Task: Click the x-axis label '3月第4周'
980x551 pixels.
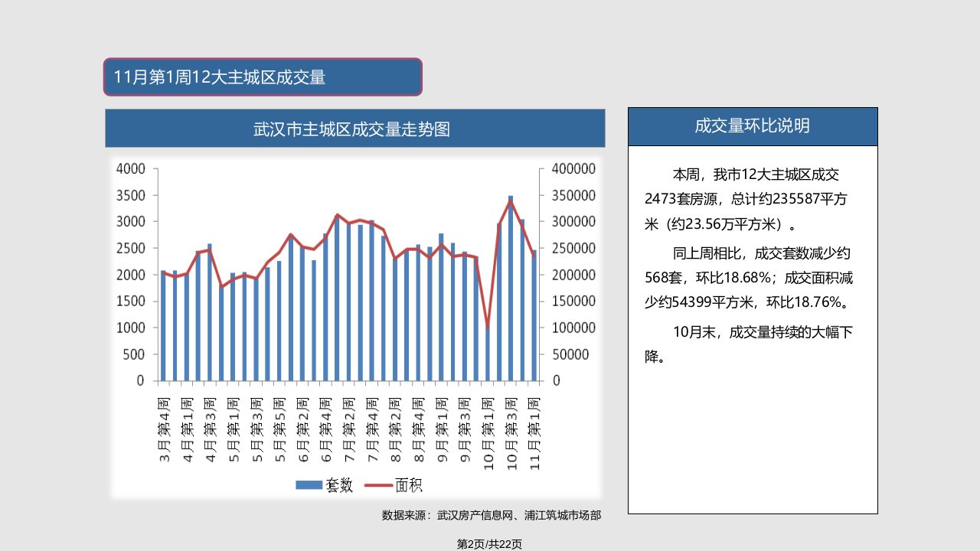Action: (x=164, y=429)
